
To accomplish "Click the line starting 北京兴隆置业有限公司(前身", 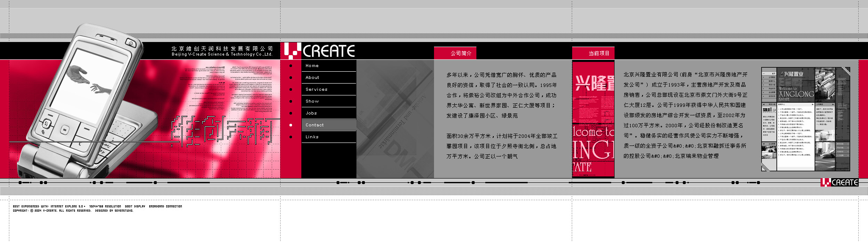I will (685, 75).
